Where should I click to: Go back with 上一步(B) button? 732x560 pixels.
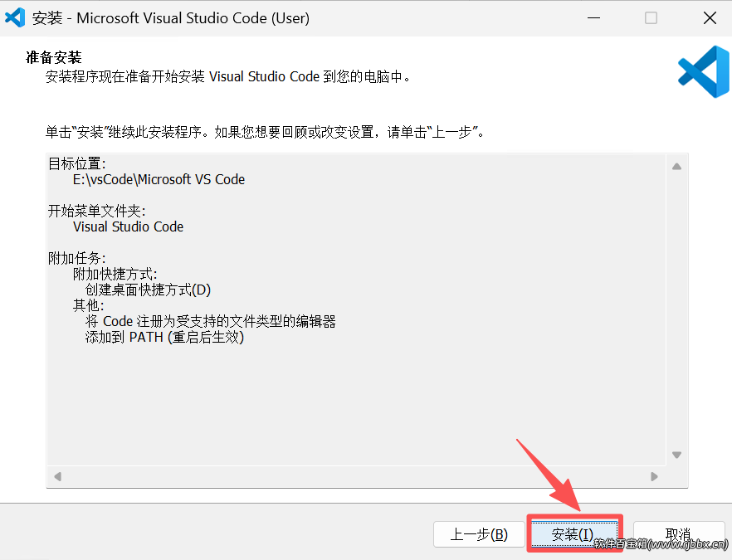pyautogui.click(x=479, y=534)
